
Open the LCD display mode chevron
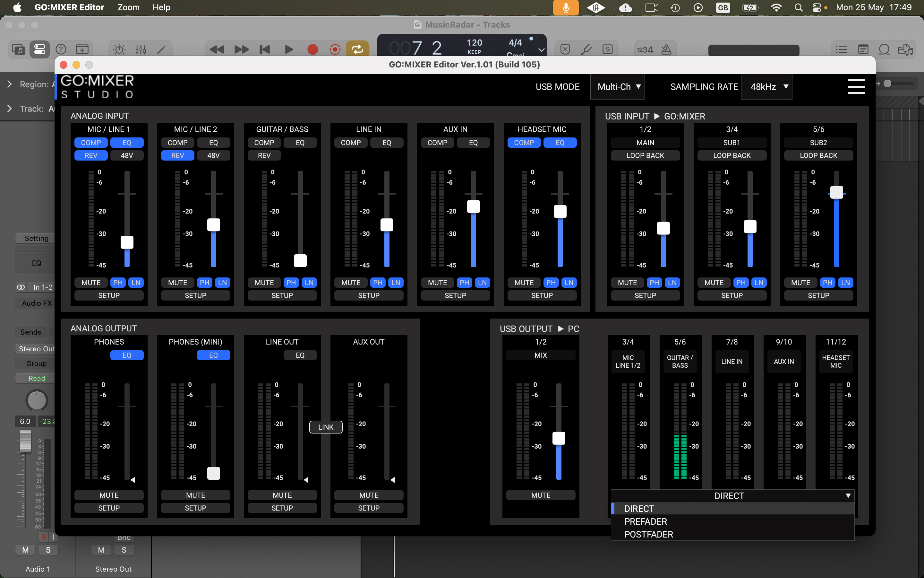[x=541, y=50]
